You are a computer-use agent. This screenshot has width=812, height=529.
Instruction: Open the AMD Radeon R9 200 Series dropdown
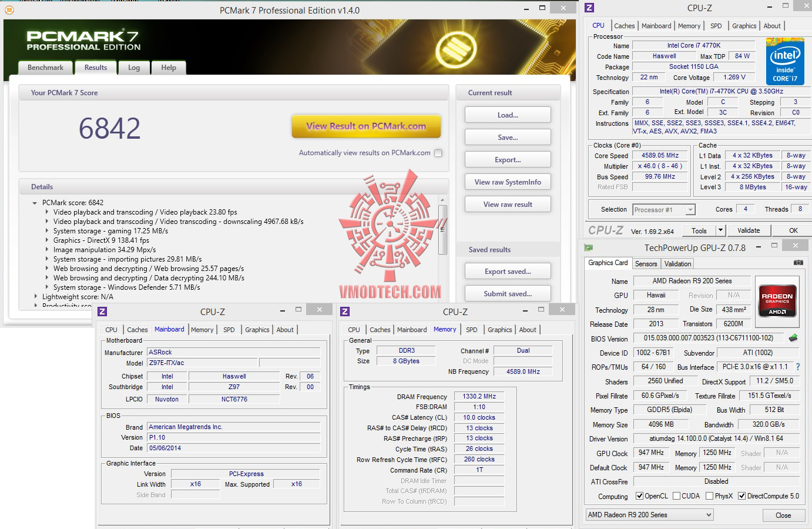point(649,515)
